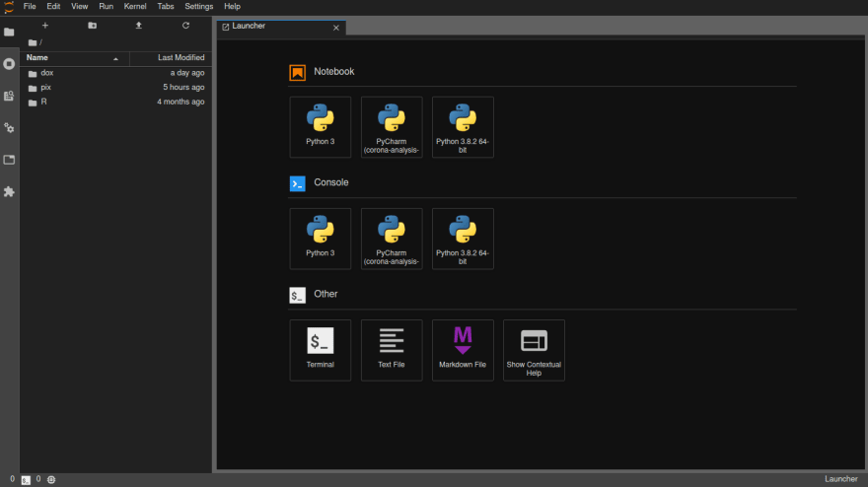Open the Edit menu
Viewport: 868px width, 487px height.
coord(53,7)
